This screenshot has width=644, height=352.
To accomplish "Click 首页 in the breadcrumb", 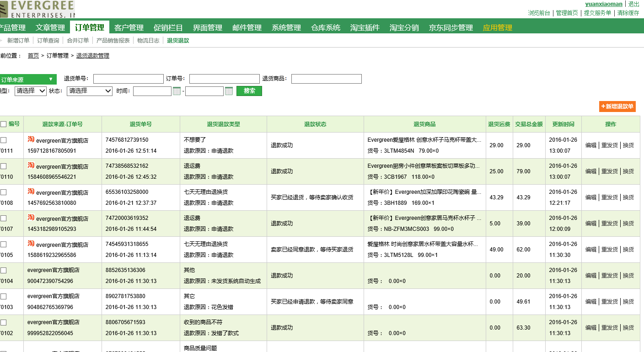I will pos(33,56).
